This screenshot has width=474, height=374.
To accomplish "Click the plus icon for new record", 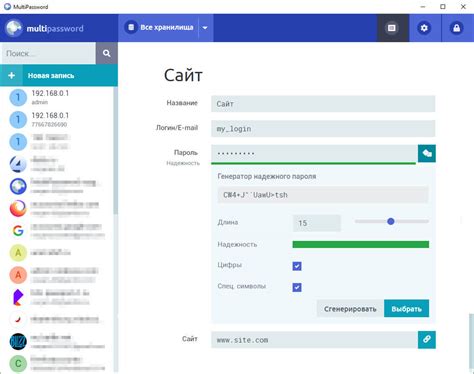I will (x=11, y=76).
